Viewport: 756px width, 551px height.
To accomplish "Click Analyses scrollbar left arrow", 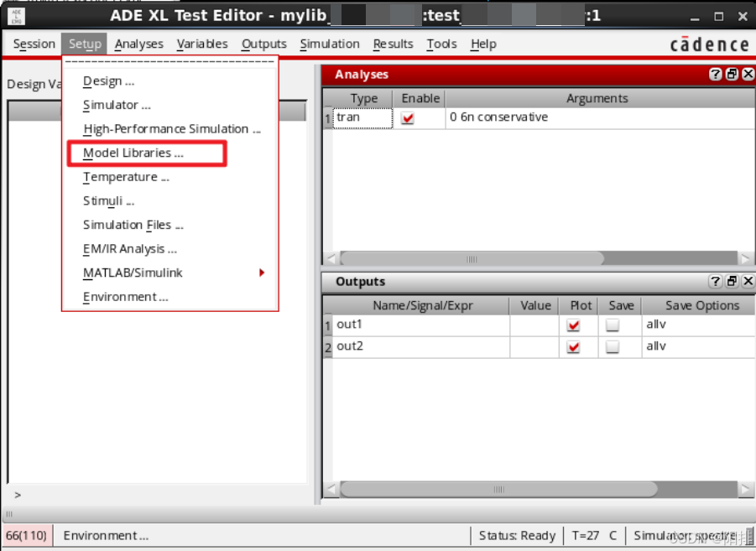I will coord(331,259).
